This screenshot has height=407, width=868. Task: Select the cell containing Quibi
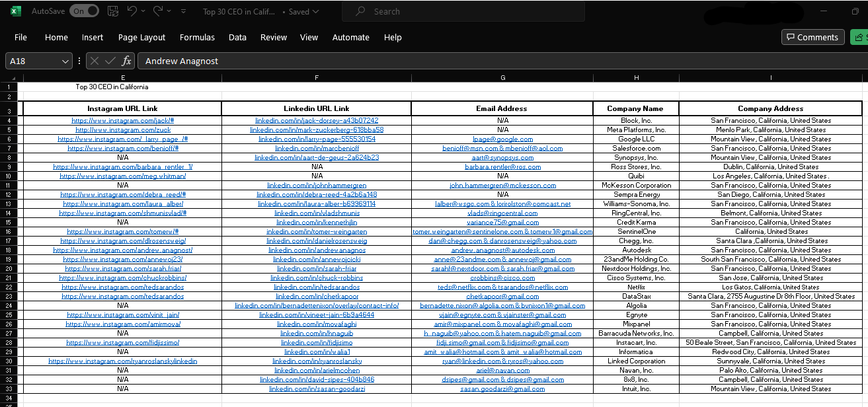[637, 176]
